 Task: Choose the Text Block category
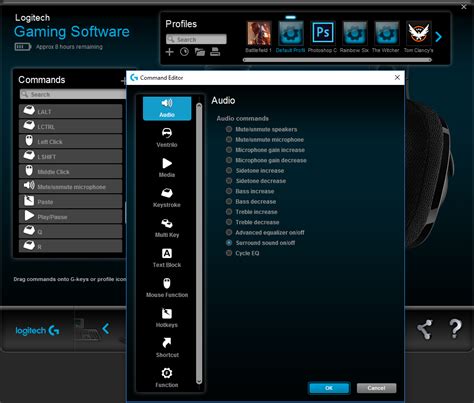[x=167, y=258]
